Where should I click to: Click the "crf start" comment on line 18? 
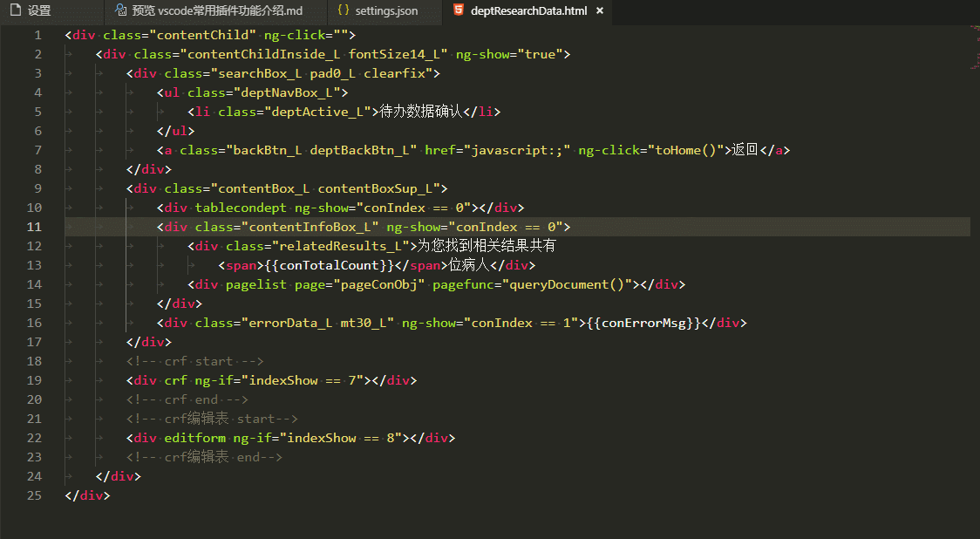195,361
